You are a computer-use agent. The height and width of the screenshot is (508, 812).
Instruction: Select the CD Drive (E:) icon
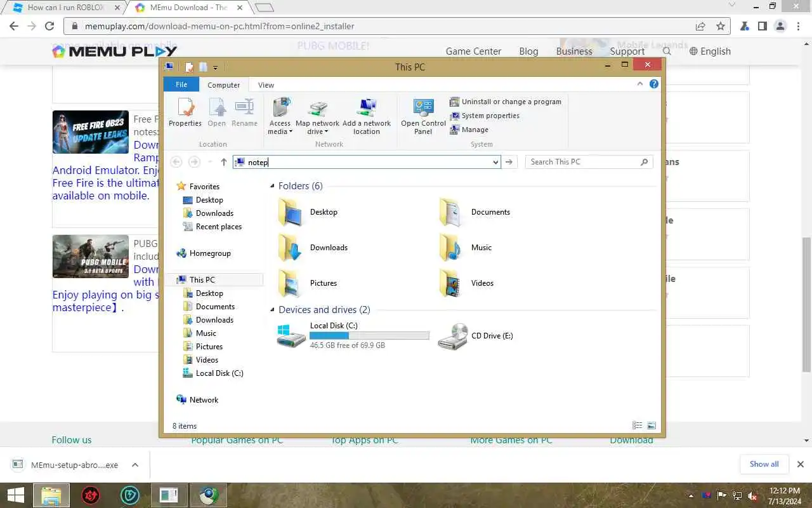452,336
